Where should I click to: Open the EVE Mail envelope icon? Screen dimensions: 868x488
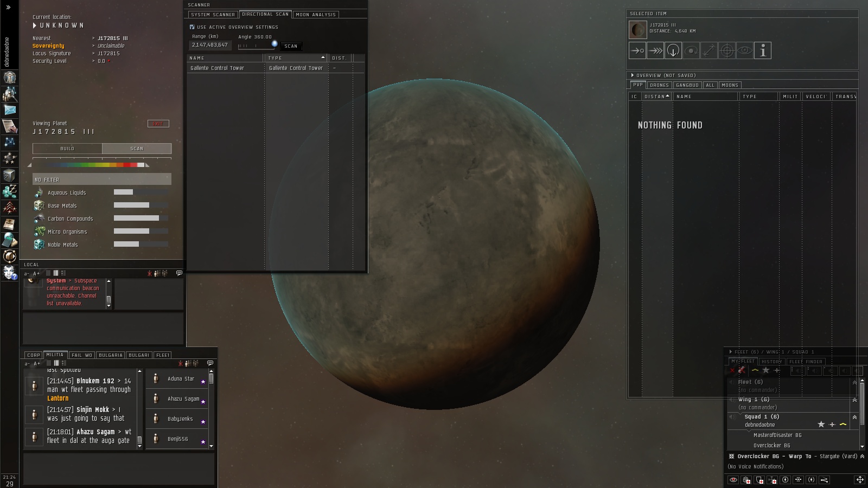10,110
